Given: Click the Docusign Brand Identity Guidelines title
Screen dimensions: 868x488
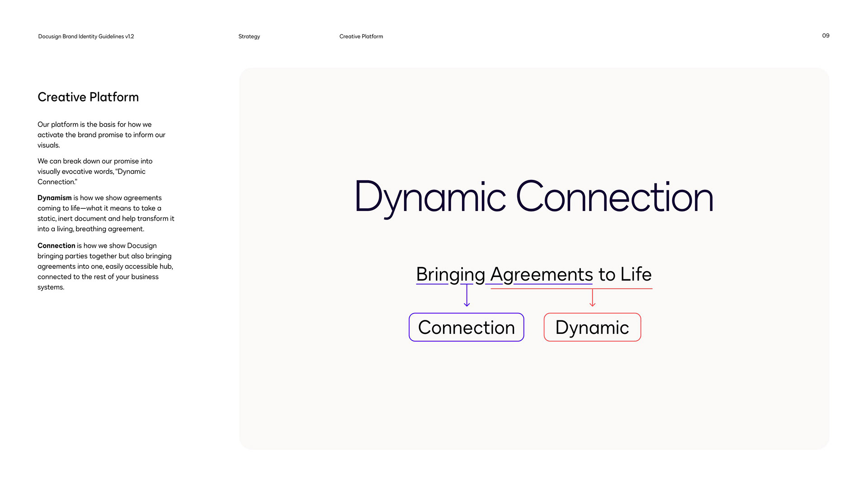Looking at the screenshot, I should click(x=86, y=36).
